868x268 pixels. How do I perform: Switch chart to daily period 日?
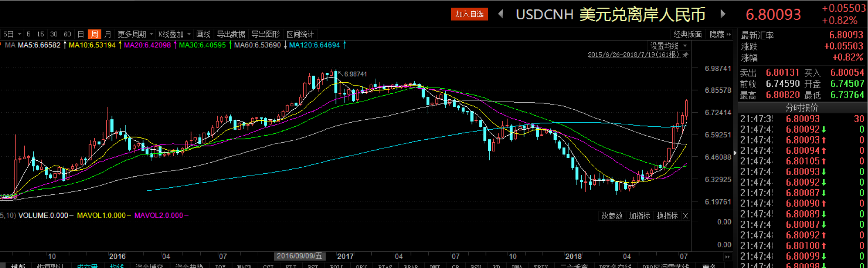[x=81, y=34]
